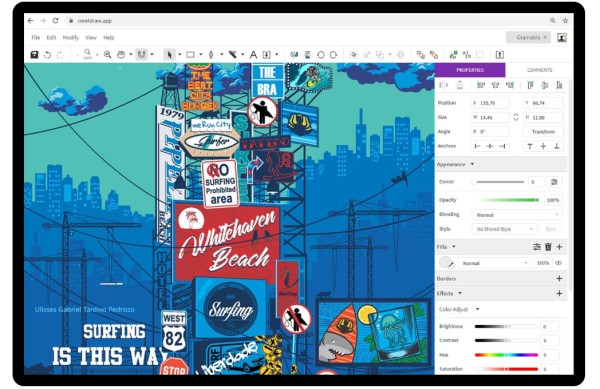The width and height of the screenshot is (600, 389).
Task: Open the Blending mode dropdown
Action: point(517,215)
